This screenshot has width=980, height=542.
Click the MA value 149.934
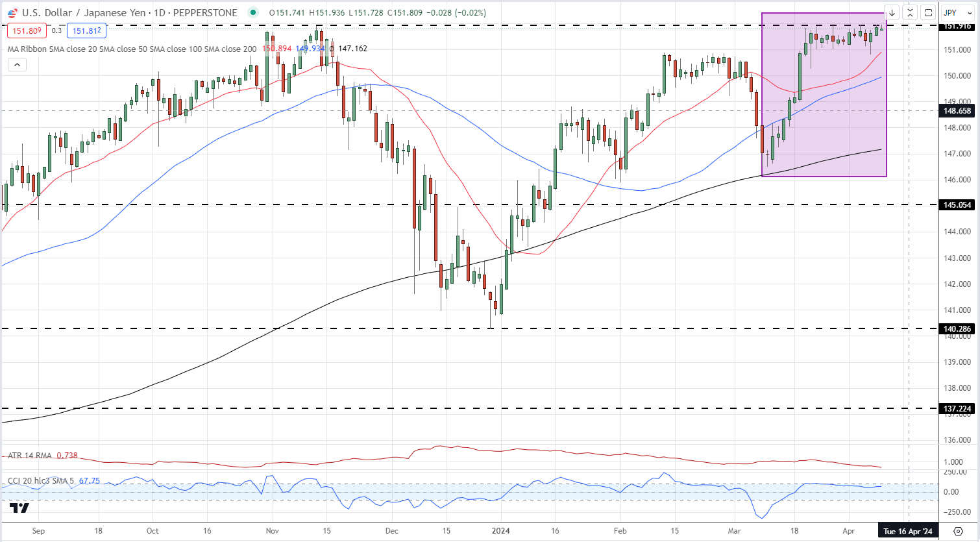pos(310,49)
